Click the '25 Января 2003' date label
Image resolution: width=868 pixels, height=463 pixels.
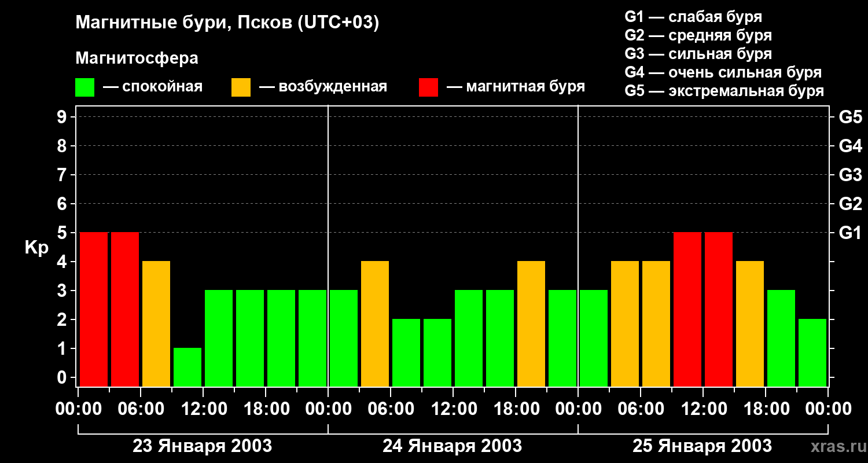(702, 446)
